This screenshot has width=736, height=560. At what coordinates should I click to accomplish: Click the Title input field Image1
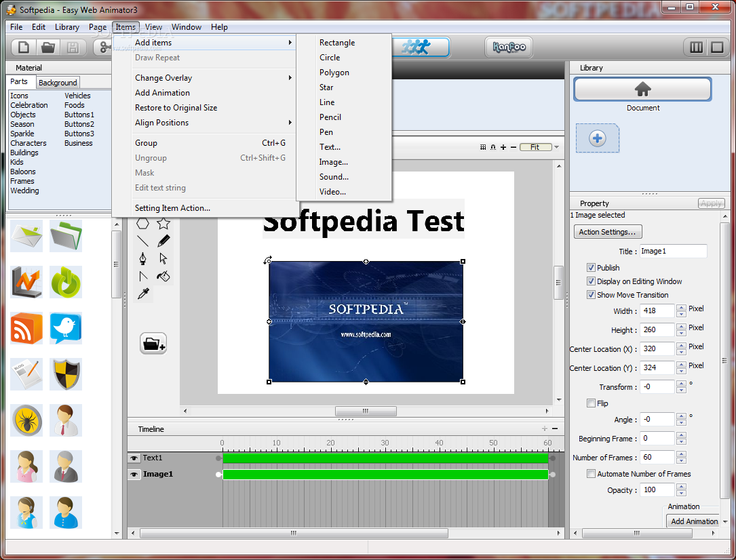click(673, 251)
